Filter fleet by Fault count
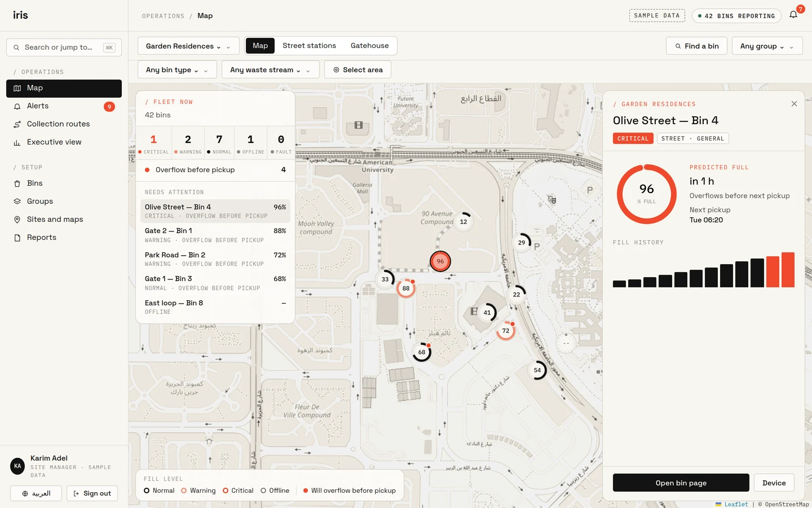The width and height of the screenshot is (812, 508). coord(281,143)
